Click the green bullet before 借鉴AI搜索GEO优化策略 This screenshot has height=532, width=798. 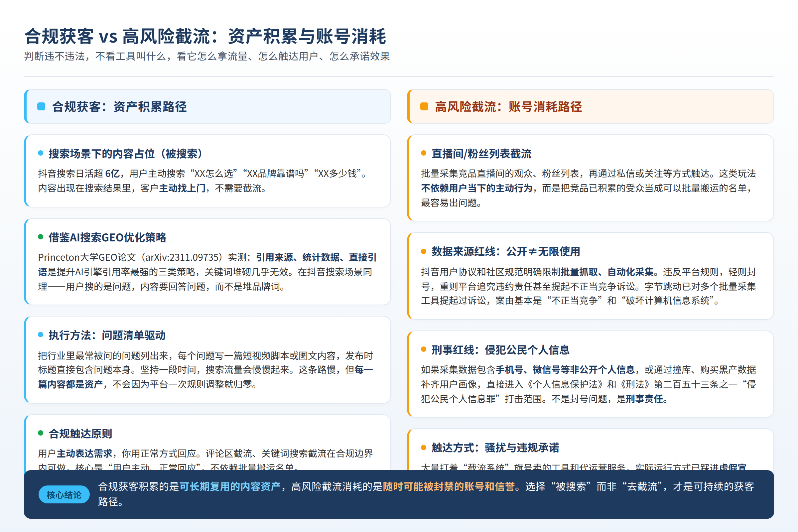coord(41,237)
